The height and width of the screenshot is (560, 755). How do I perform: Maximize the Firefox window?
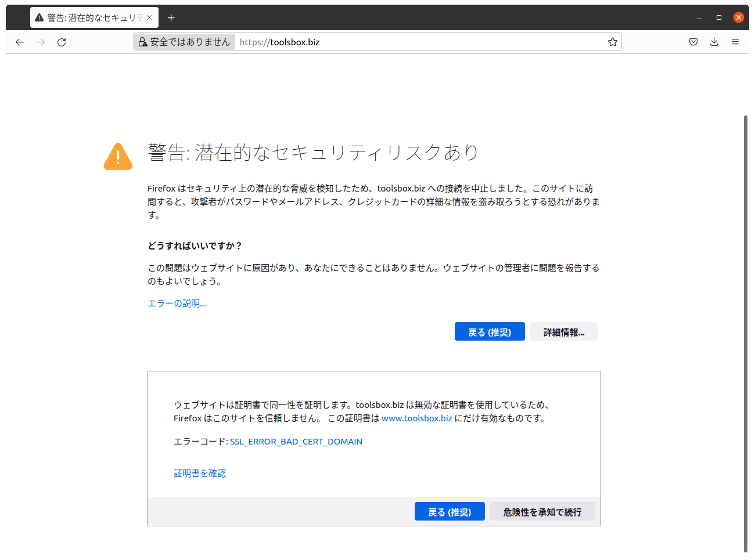[x=719, y=18]
